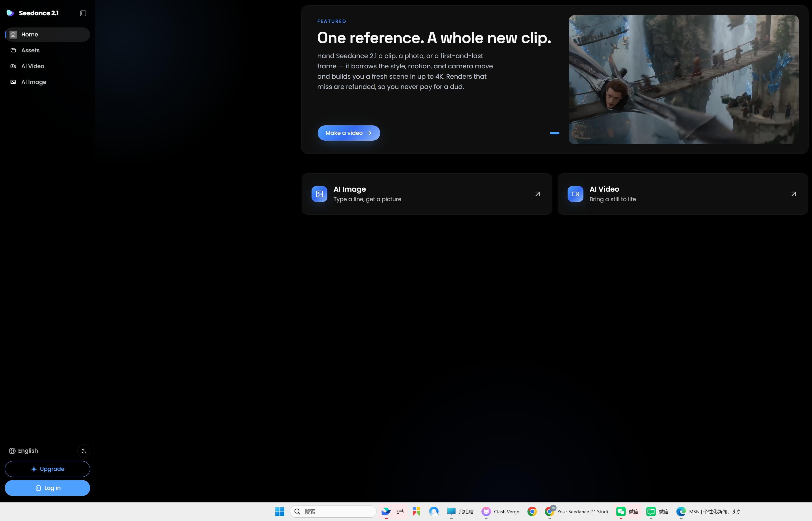Viewport: 812px width, 521px height.
Task: Click the blue camera icon on AI Video card
Action: pyautogui.click(x=575, y=194)
